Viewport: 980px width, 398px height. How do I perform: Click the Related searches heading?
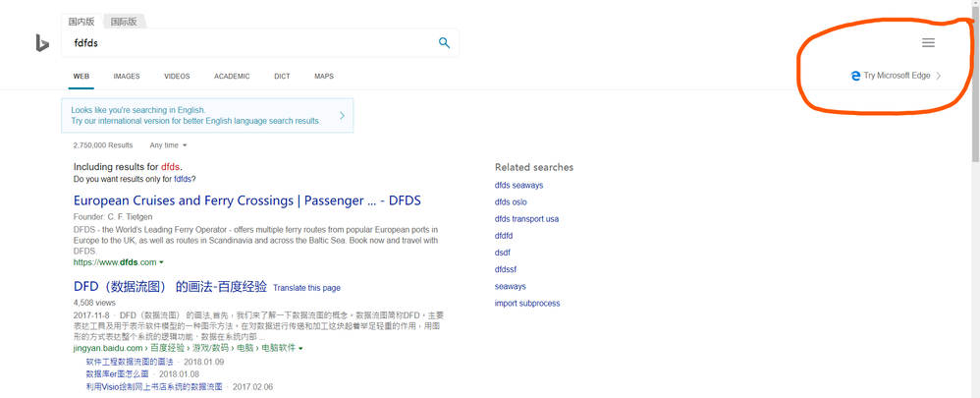(534, 167)
